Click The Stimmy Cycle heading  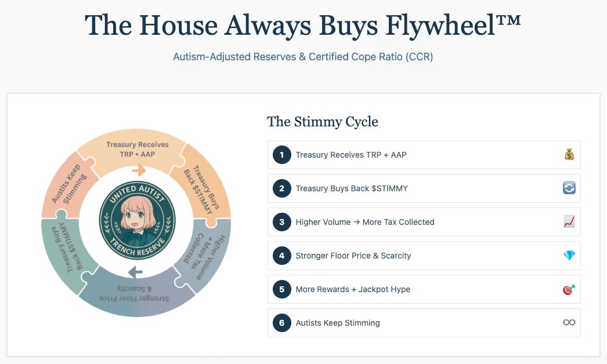click(x=322, y=122)
